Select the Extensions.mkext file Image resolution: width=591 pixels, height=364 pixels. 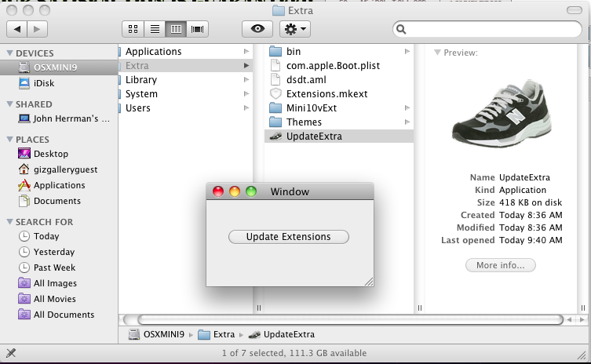click(x=339, y=94)
